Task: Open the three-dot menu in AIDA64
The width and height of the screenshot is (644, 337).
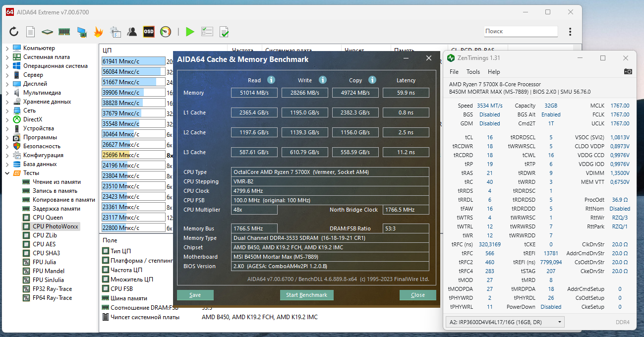Action: tap(571, 31)
